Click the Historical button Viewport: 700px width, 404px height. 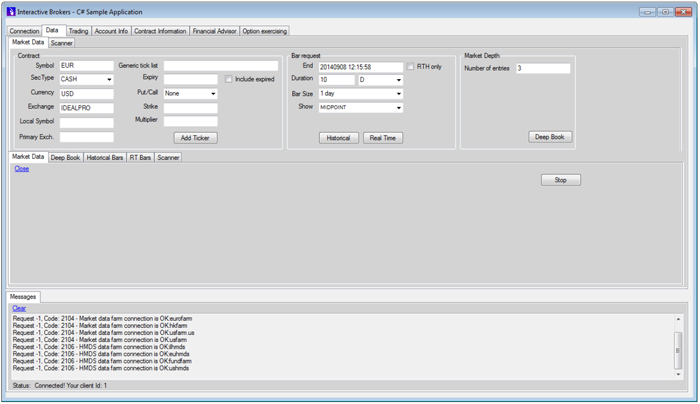tap(339, 138)
